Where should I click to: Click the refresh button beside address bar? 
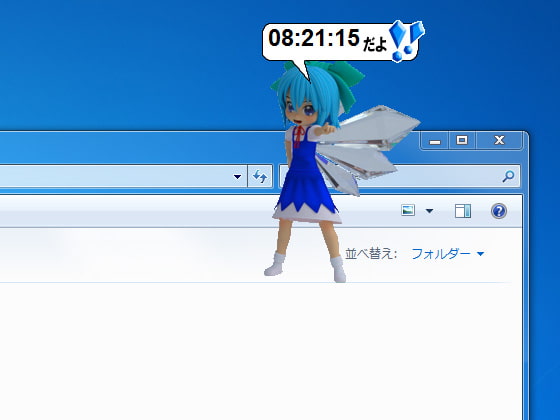tap(260, 176)
